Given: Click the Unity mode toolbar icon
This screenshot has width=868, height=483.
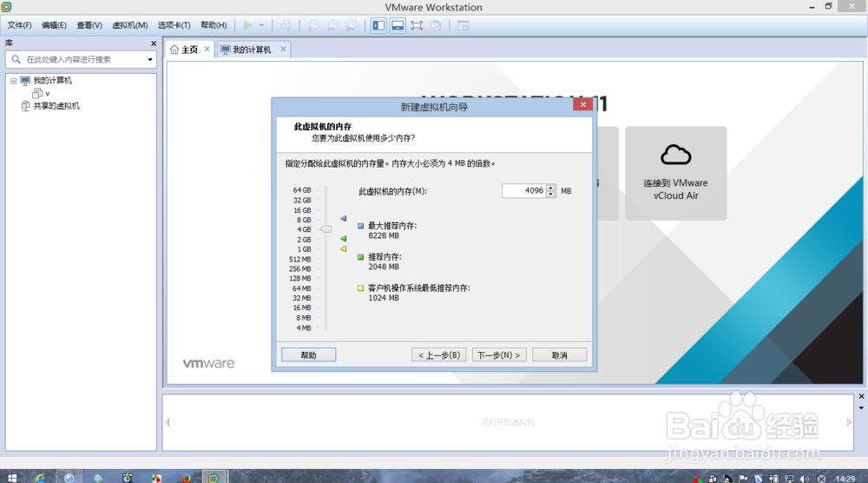Looking at the screenshot, I should pyautogui.click(x=437, y=25).
